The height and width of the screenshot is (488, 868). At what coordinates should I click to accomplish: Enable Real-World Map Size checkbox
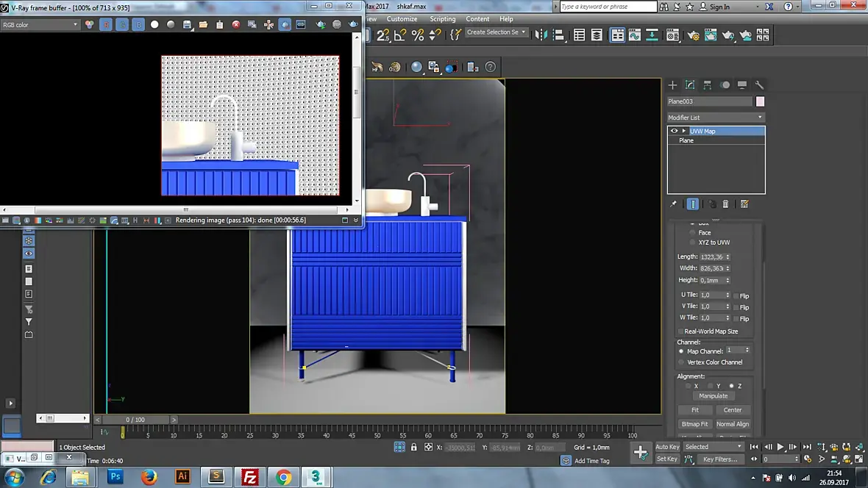pyautogui.click(x=680, y=331)
